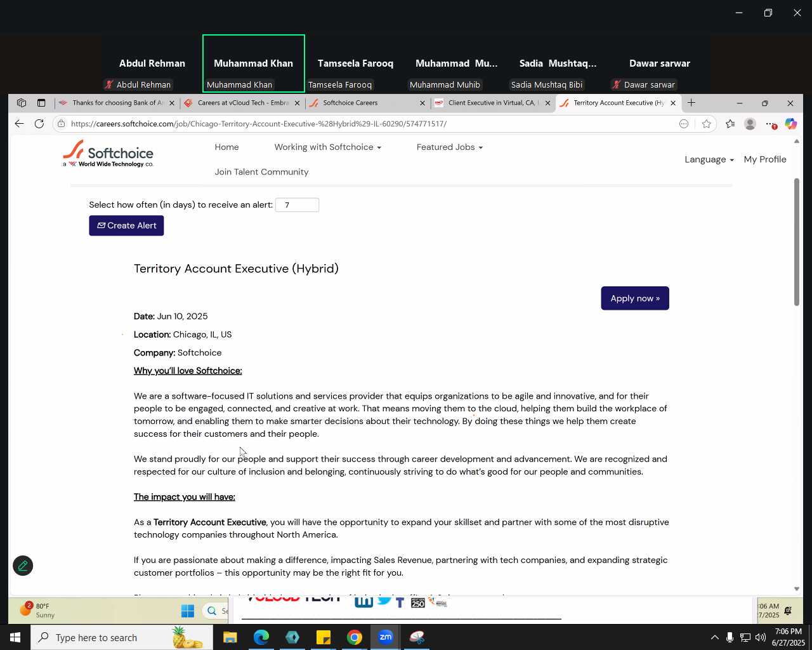Viewport: 812px width, 650px height.
Task: Close the Territory Account Executive tab
Action: click(673, 103)
